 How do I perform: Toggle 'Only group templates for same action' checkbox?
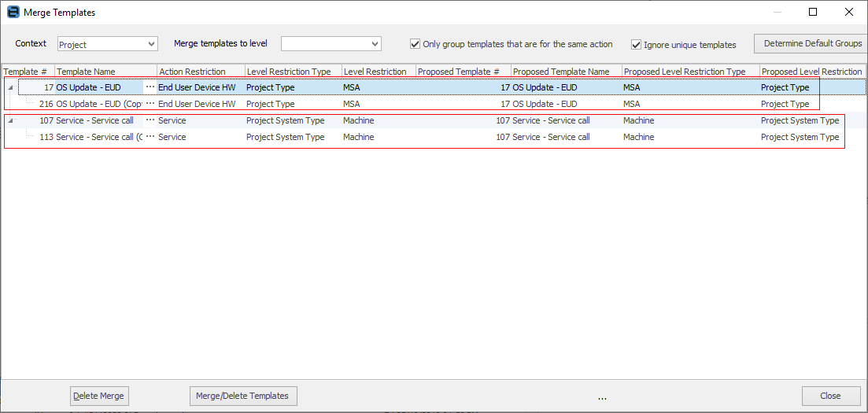pyautogui.click(x=416, y=45)
